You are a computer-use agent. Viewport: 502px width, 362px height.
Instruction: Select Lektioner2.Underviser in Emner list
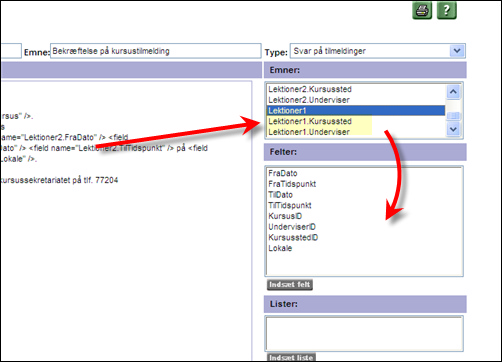[309, 100]
